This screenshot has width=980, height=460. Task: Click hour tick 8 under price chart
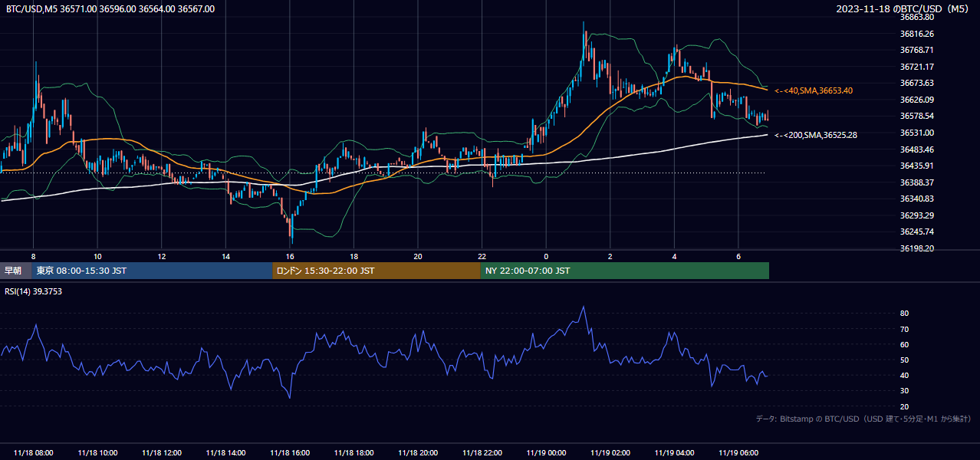click(33, 256)
